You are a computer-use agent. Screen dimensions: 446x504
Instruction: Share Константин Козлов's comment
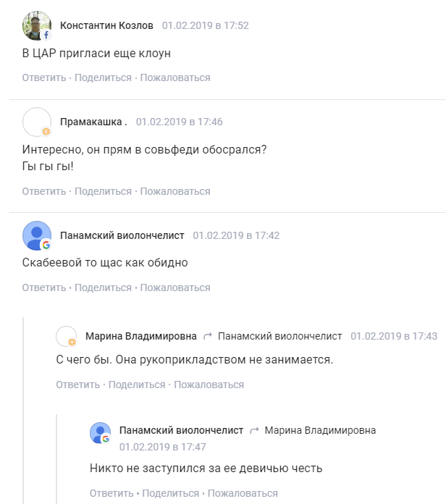pyautogui.click(x=103, y=77)
